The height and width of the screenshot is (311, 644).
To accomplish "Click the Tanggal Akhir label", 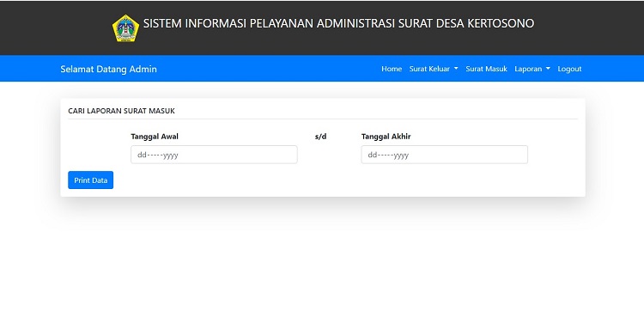I will pyautogui.click(x=386, y=137).
